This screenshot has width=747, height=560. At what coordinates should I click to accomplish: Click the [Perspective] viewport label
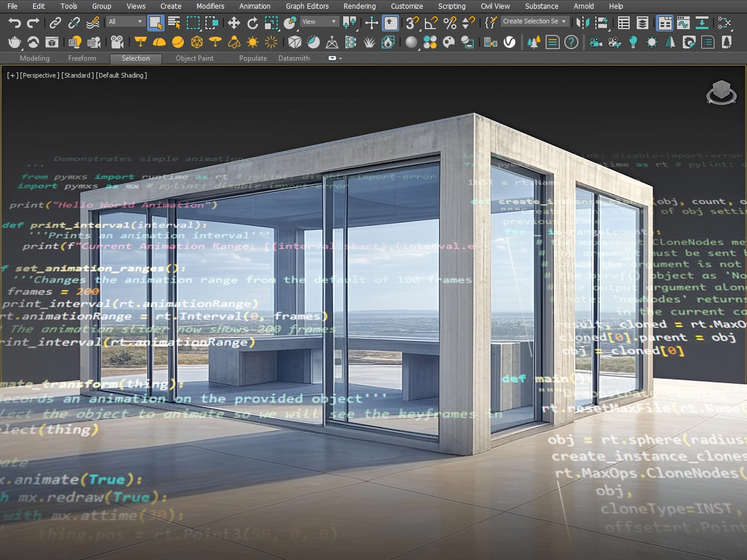(40, 75)
